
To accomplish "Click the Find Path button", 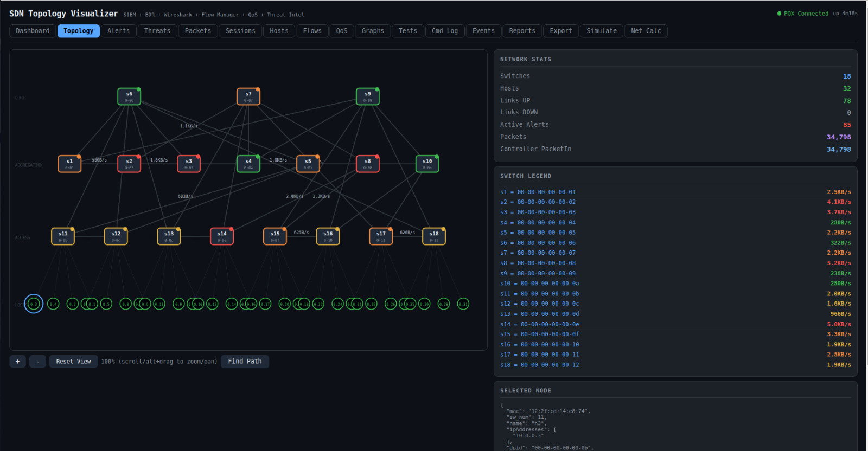I will point(245,362).
